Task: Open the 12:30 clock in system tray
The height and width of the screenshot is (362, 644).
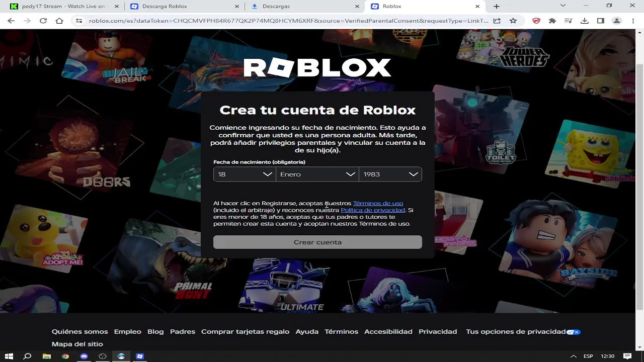Action: [x=608, y=356]
